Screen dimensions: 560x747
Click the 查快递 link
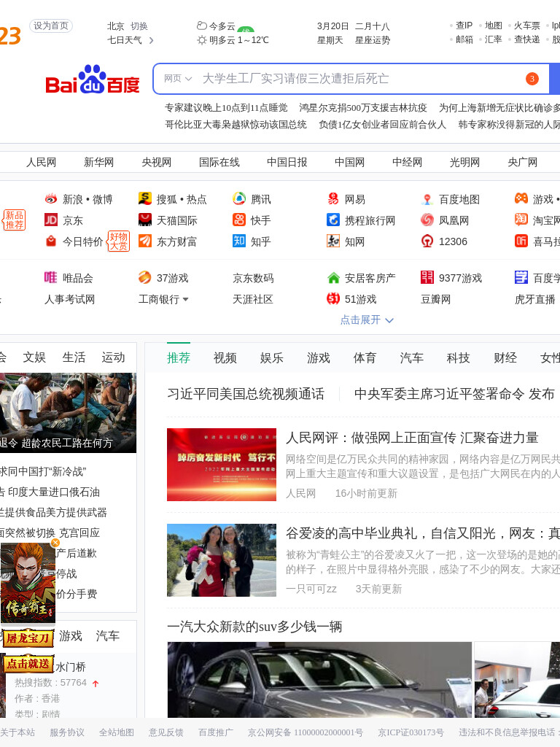click(526, 39)
